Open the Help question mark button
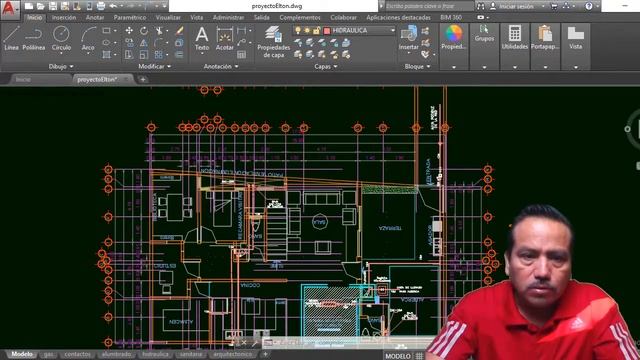This screenshot has width=640, height=360. [589, 6]
